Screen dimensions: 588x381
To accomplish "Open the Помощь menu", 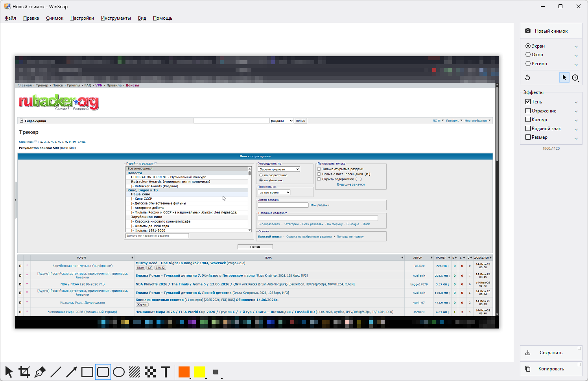I will 162,18.
